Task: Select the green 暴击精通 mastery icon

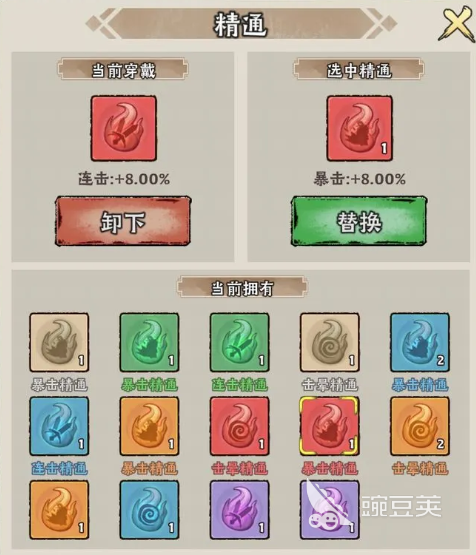Action: pos(149,342)
